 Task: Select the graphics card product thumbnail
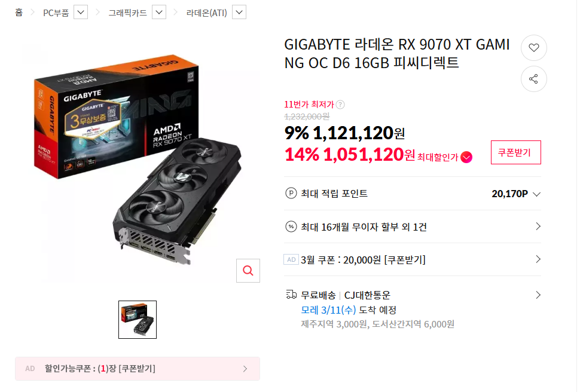pyautogui.click(x=138, y=320)
